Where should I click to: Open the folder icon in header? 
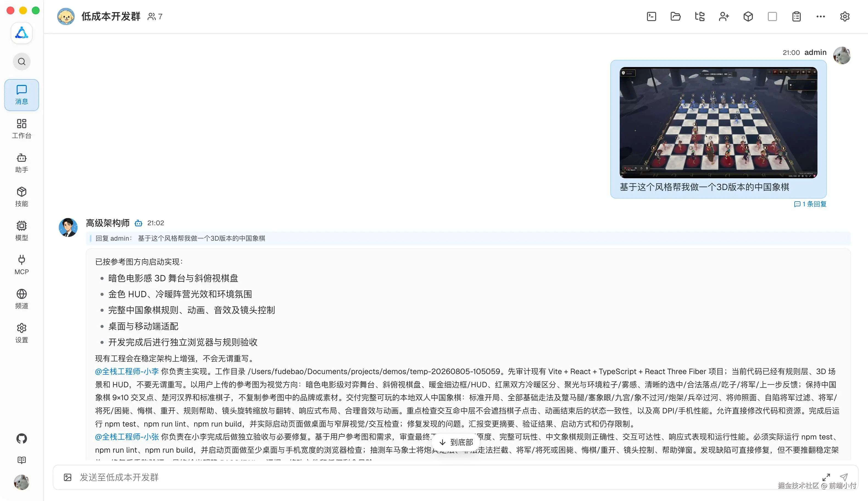tap(675, 16)
